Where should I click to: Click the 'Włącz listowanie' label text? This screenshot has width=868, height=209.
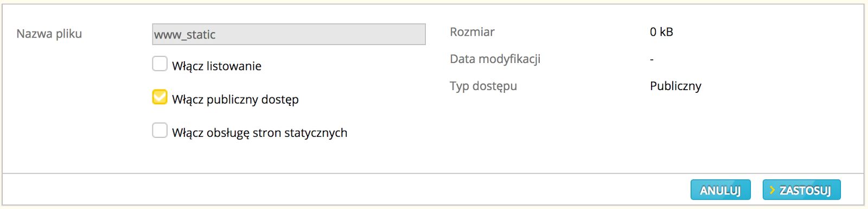pyautogui.click(x=216, y=66)
